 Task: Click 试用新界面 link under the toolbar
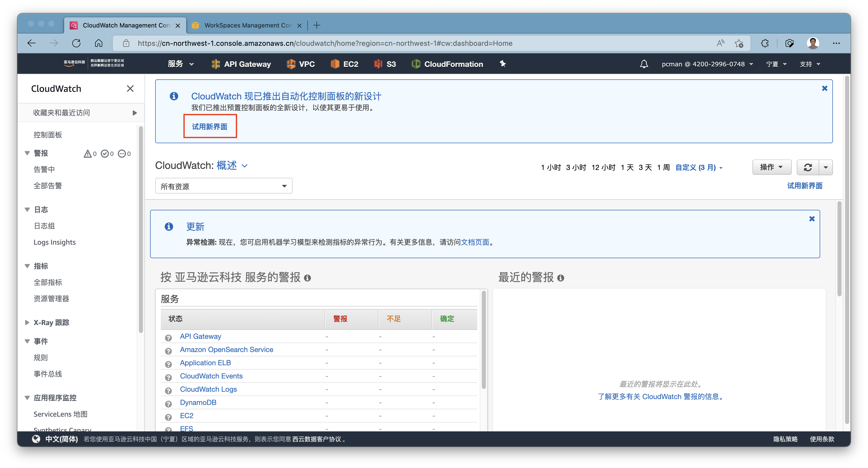tap(805, 186)
